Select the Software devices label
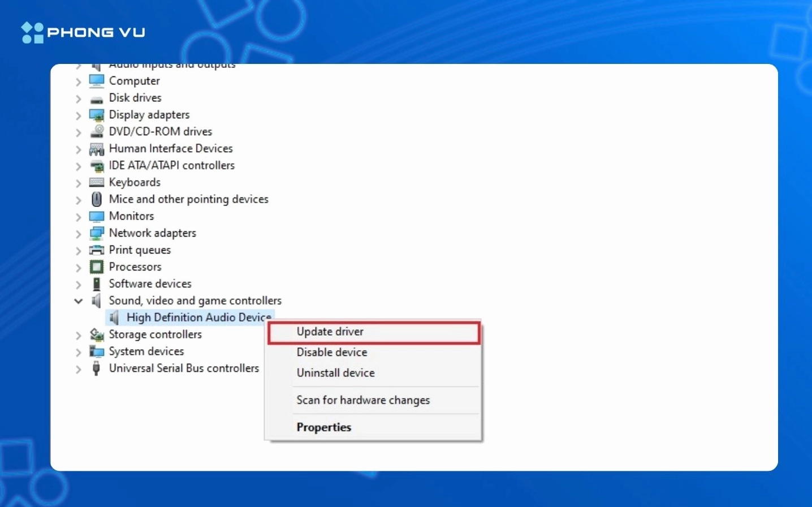This screenshot has width=812, height=507. [150, 283]
